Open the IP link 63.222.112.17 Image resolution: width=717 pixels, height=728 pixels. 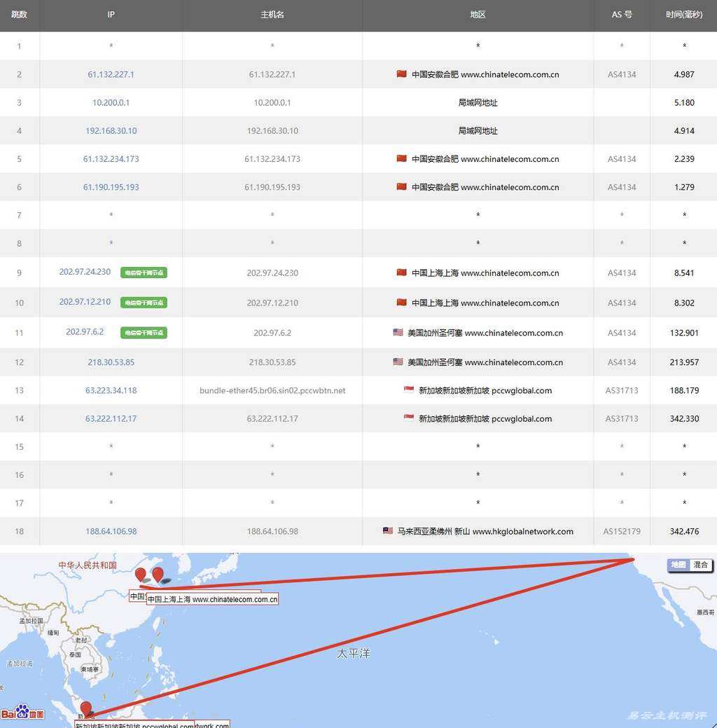pyautogui.click(x=111, y=418)
